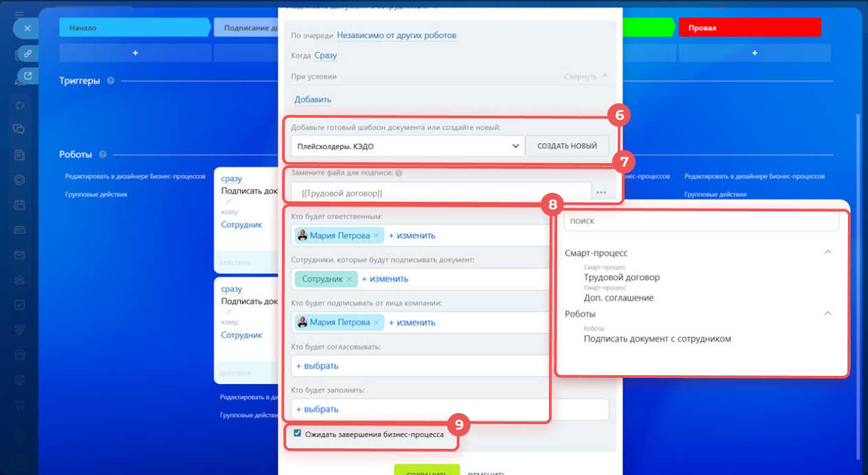Image resolution: width=868 pixels, height=475 pixels.
Task: Click the plus button under Начало stage
Action: pos(135,53)
